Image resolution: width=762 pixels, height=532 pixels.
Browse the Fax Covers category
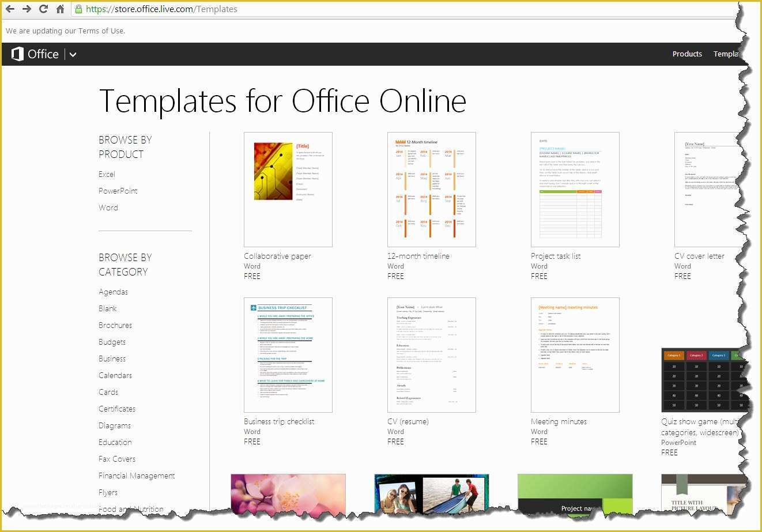[117, 459]
